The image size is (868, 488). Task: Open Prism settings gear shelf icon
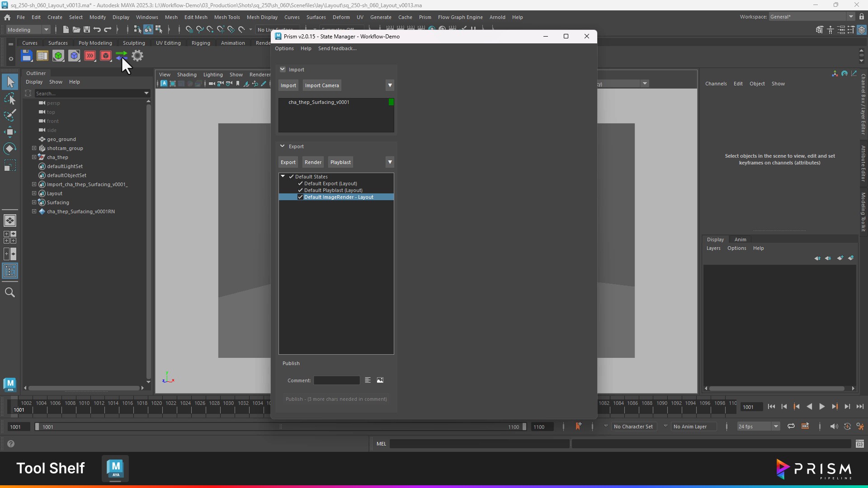137,56
